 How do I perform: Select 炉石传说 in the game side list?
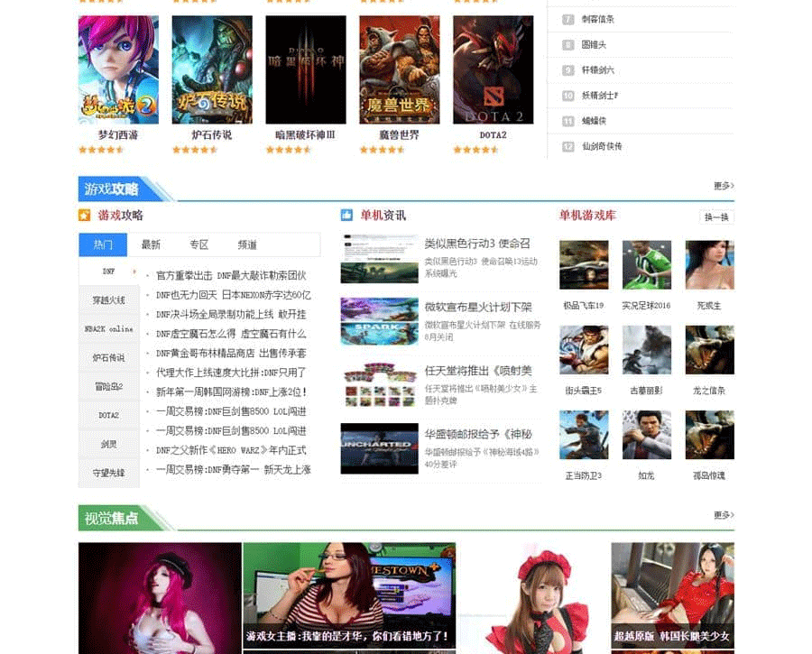point(109,357)
